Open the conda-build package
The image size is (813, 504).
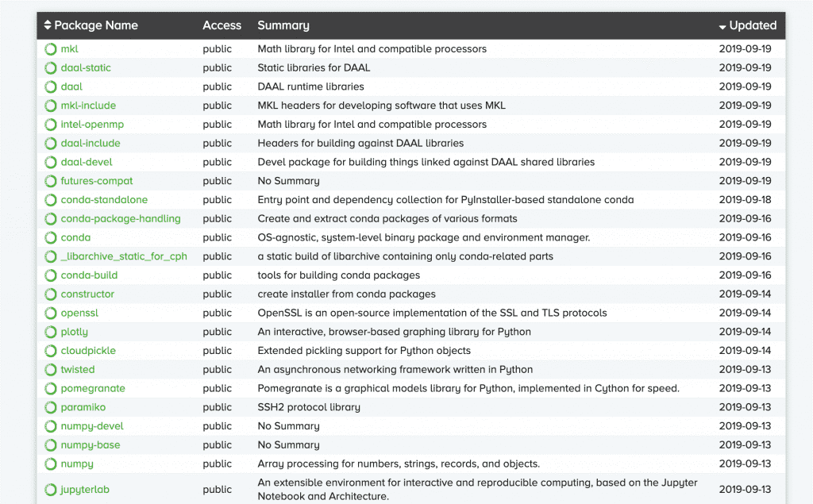click(x=89, y=275)
